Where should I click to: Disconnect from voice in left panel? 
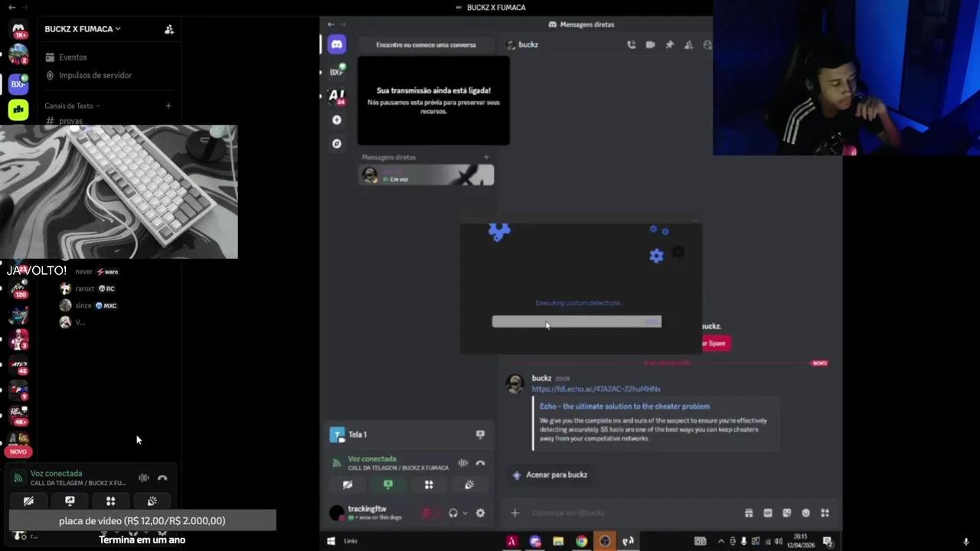click(162, 478)
